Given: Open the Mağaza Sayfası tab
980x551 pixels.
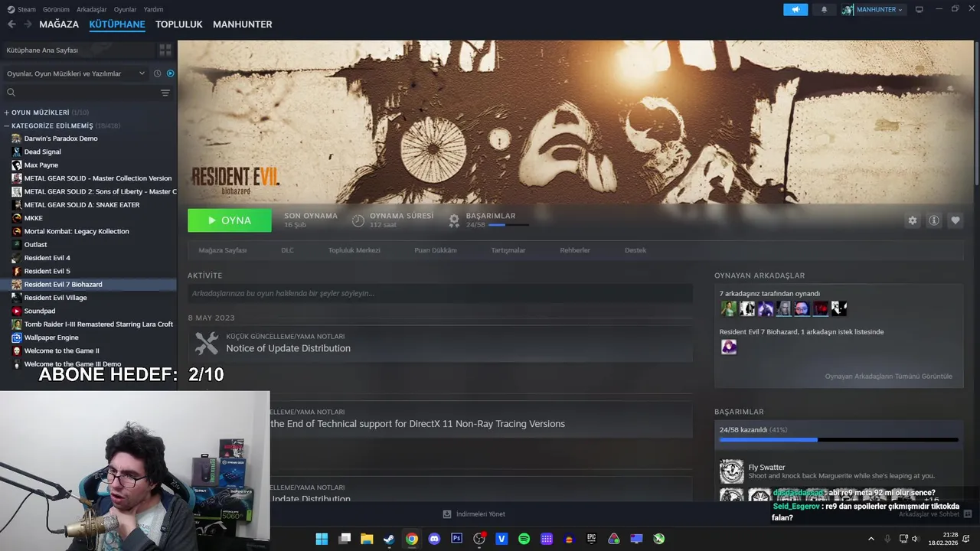Looking at the screenshot, I should pos(223,250).
